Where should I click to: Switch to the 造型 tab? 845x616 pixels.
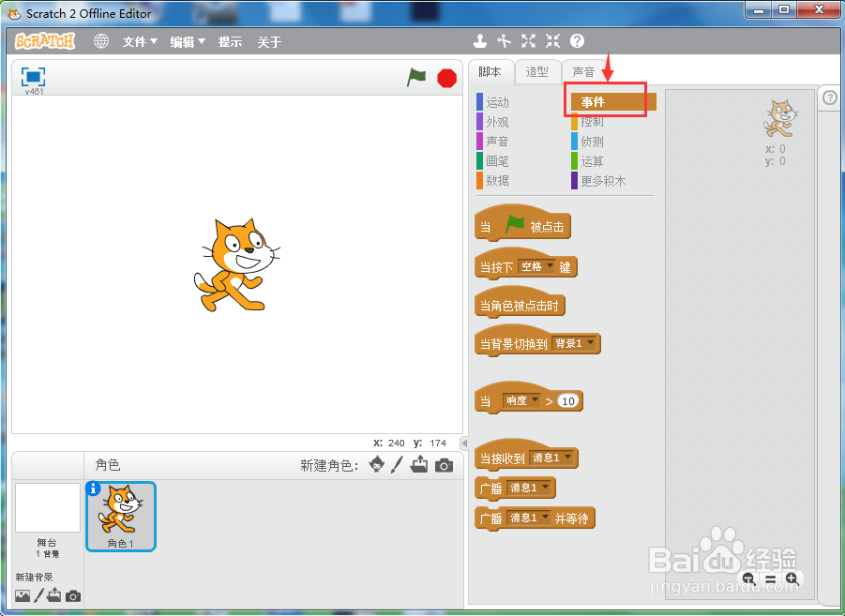pos(537,72)
